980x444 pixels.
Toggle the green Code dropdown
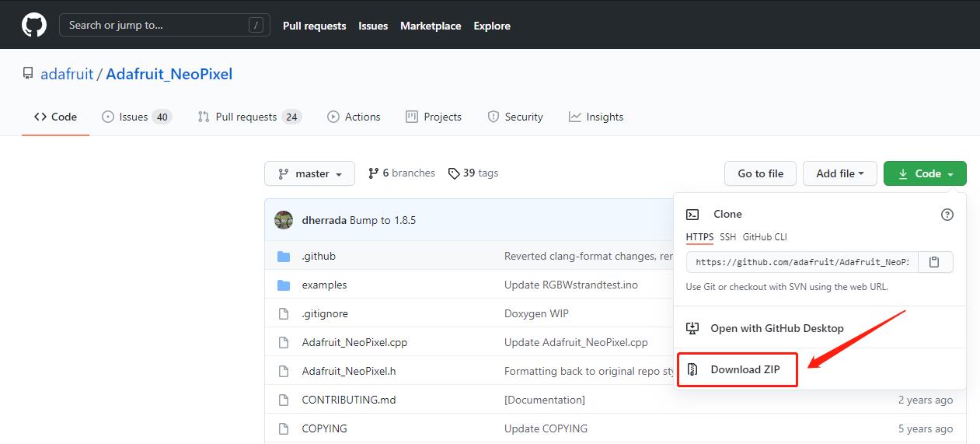click(x=925, y=173)
